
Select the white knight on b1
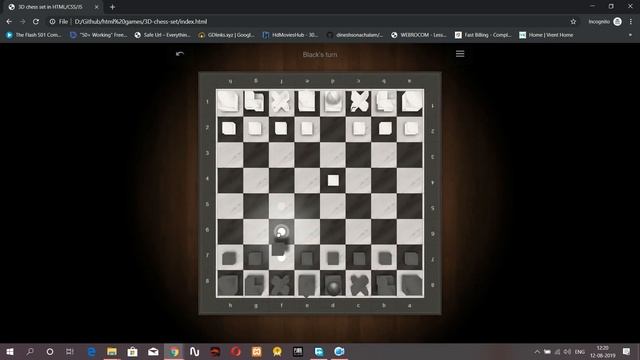[384, 101]
